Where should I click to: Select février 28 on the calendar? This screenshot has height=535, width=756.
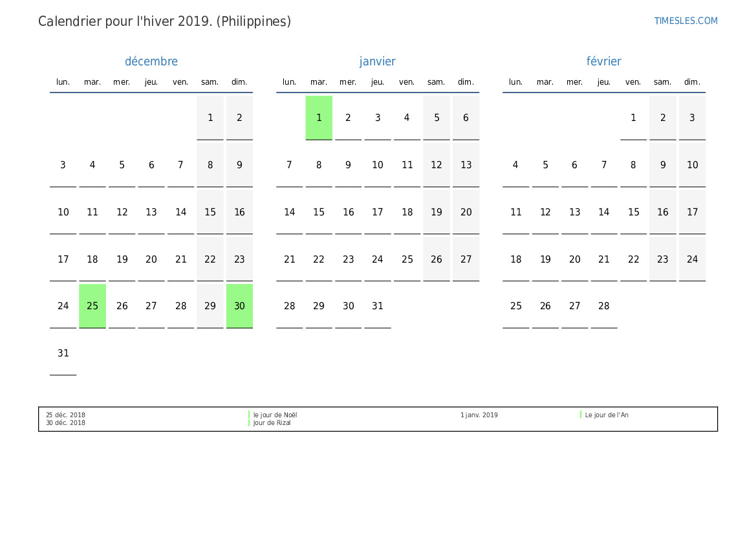point(603,306)
